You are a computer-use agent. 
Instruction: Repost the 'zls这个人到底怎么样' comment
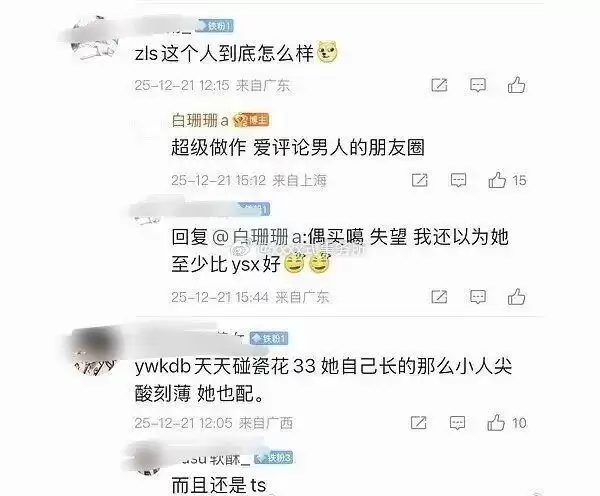[x=439, y=85]
